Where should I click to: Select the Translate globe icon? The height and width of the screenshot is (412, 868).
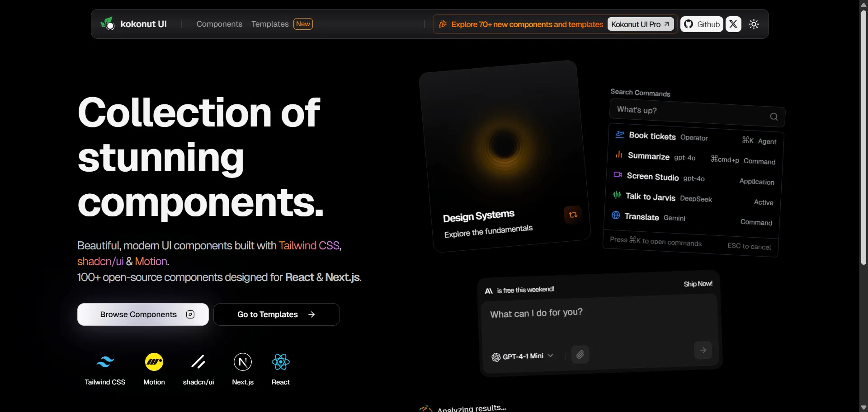pos(615,215)
